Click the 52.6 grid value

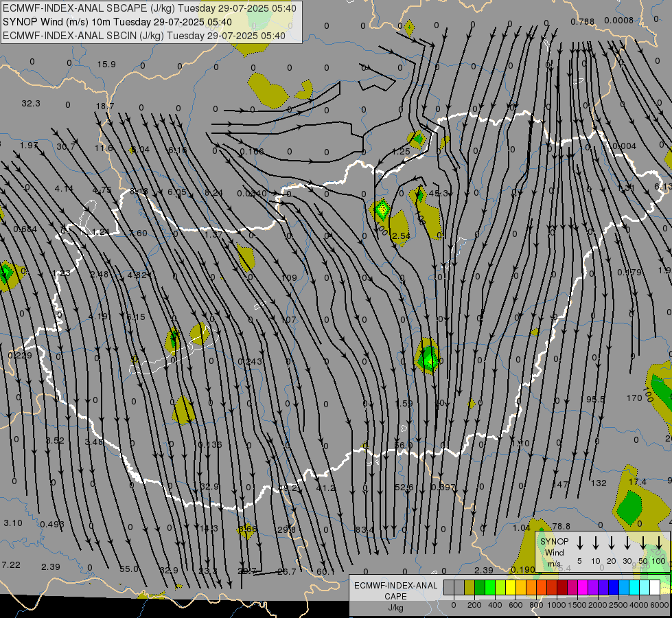(x=404, y=488)
